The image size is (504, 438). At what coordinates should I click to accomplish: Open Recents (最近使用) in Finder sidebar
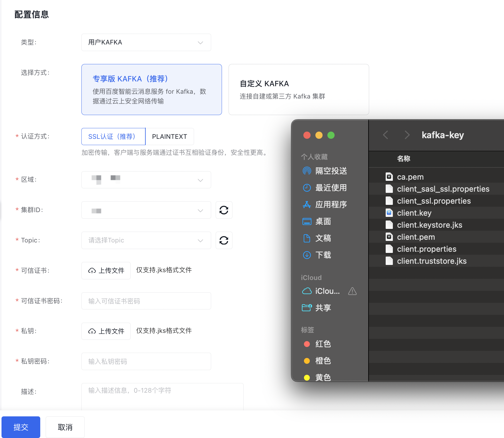(325, 188)
